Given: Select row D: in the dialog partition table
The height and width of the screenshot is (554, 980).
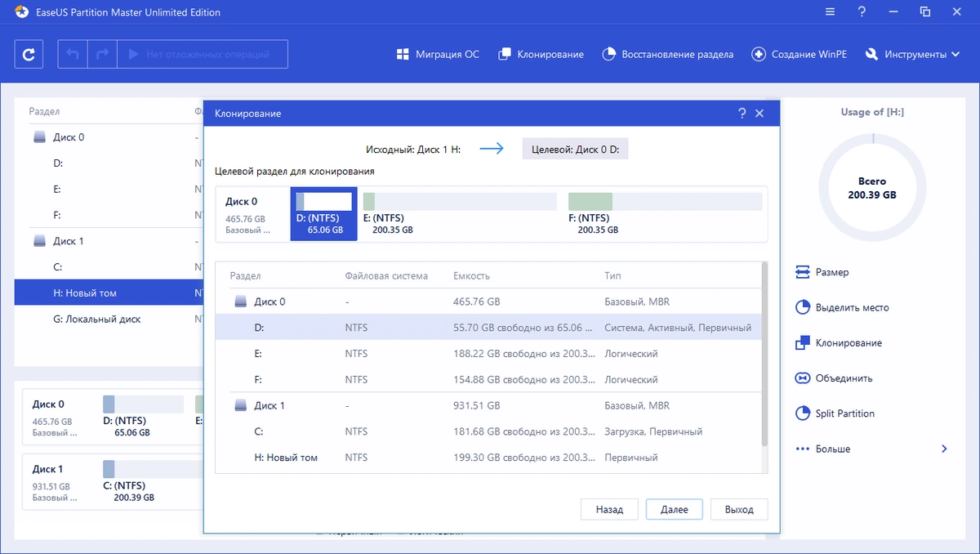Looking at the screenshot, I should (x=488, y=328).
